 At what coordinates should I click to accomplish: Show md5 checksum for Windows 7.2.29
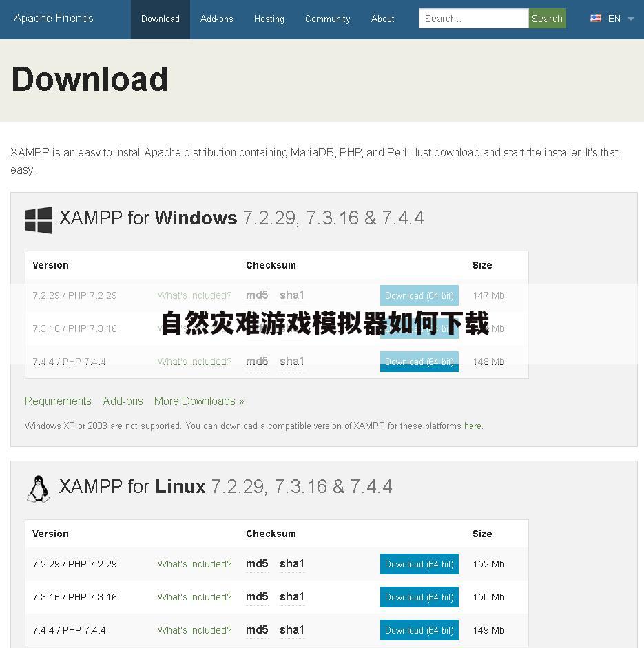(257, 295)
